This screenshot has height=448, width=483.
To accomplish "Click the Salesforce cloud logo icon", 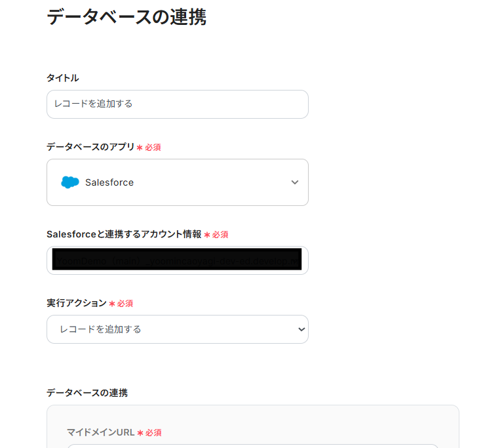I will pyautogui.click(x=69, y=182).
